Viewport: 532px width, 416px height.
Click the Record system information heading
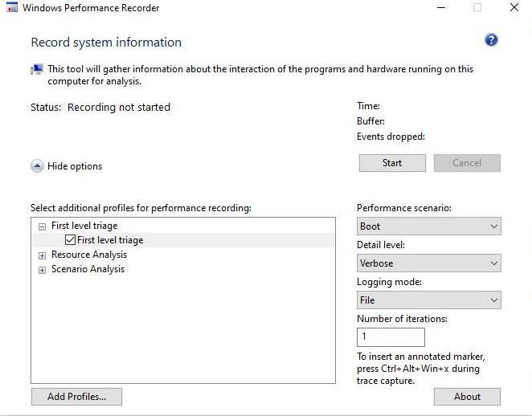coord(106,43)
